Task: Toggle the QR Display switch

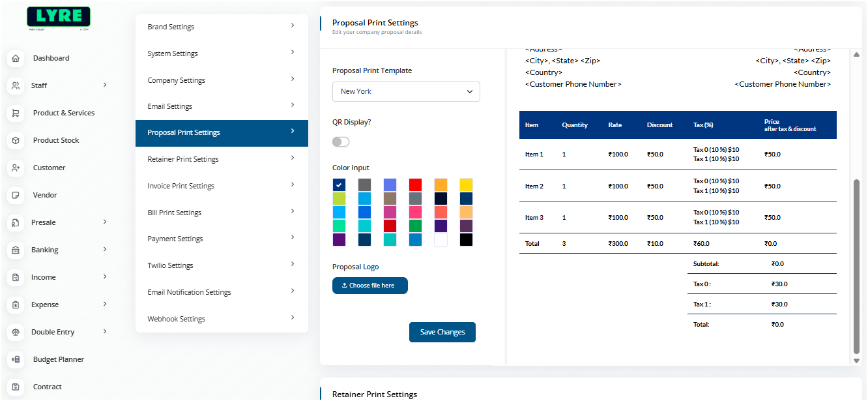Action: click(x=341, y=141)
